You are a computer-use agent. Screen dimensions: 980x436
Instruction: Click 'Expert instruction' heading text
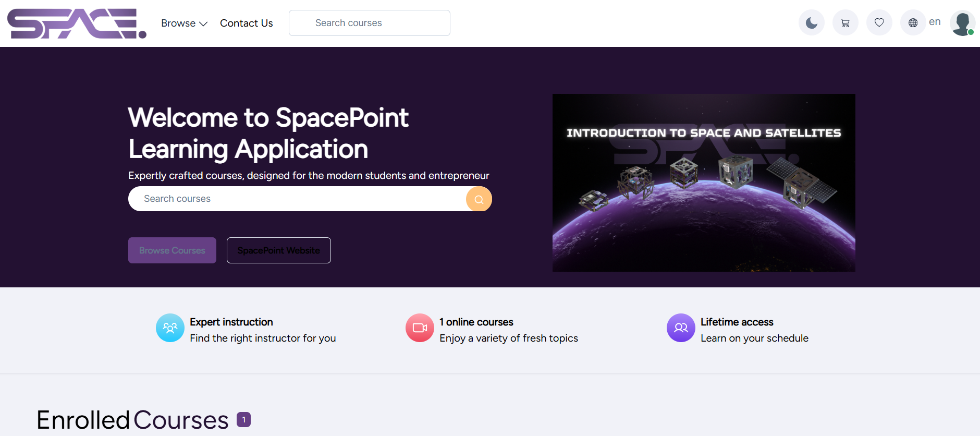pos(231,322)
